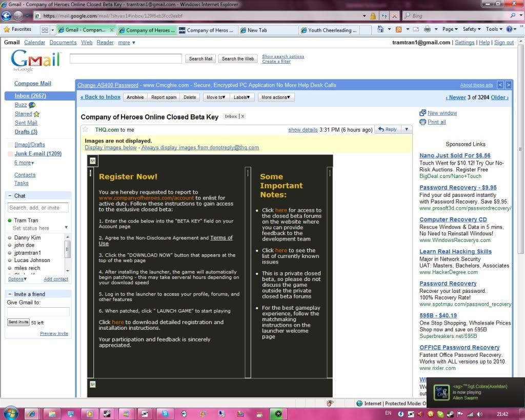Go to previous ad with left arrow
Screen dimensions: 525x420
point(500,85)
